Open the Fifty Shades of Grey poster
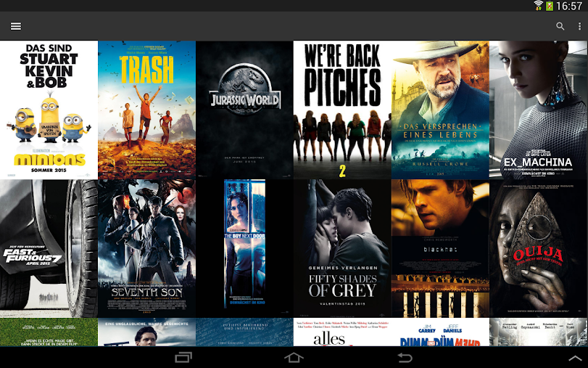The image size is (588, 368). click(x=342, y=248)
